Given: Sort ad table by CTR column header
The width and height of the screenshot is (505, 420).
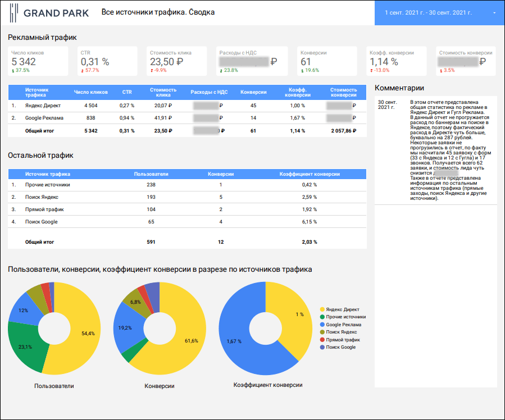Looking at the screenshot, I should [x=127, y=92].
